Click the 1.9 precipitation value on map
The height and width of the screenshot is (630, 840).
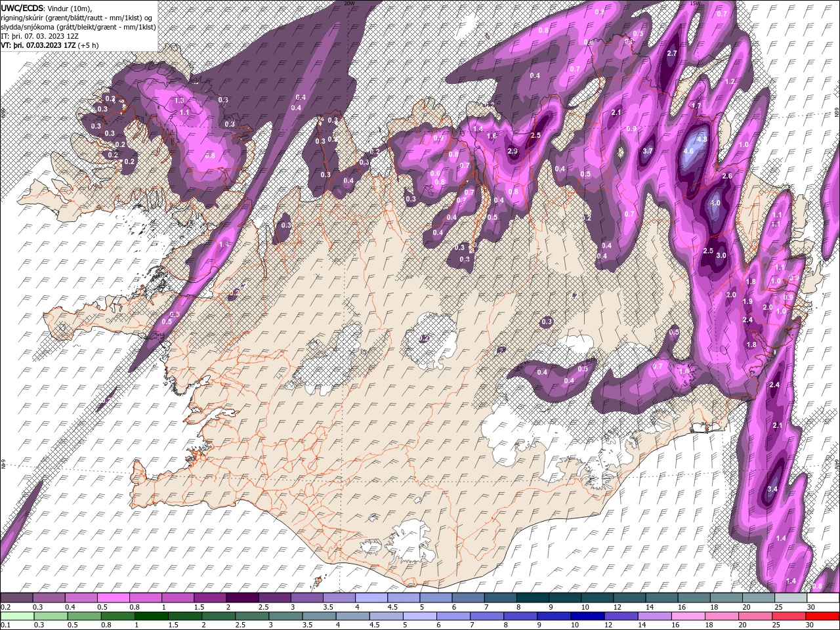point(747,301)
